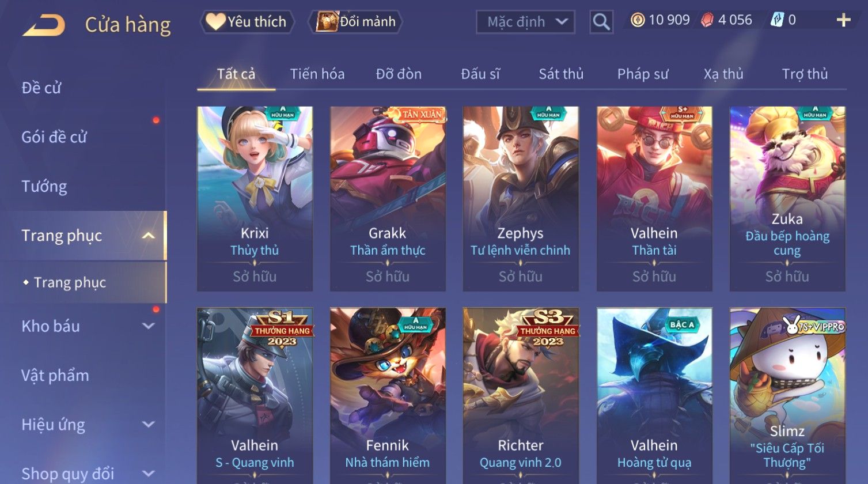
Task: Click the gold coin balance icon
Action: (637, 20)
